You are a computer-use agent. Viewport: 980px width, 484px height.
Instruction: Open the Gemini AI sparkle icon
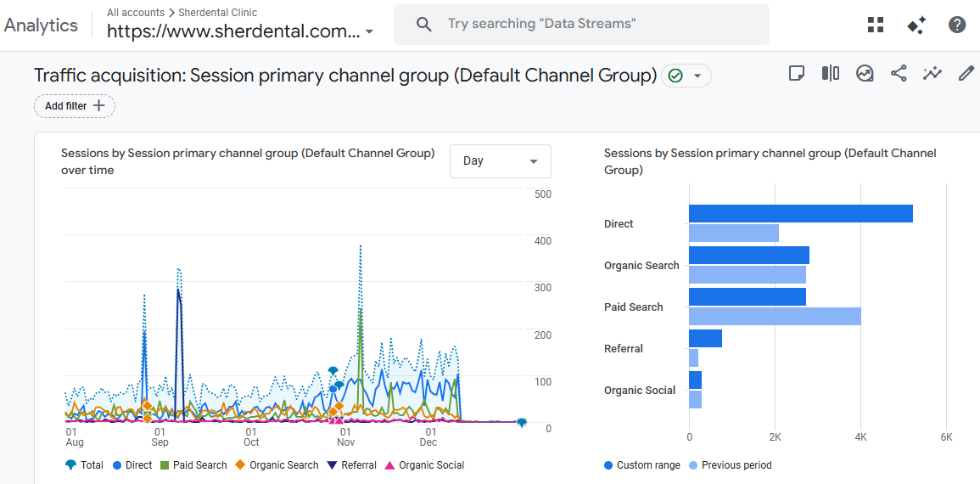tap(916, 25)
